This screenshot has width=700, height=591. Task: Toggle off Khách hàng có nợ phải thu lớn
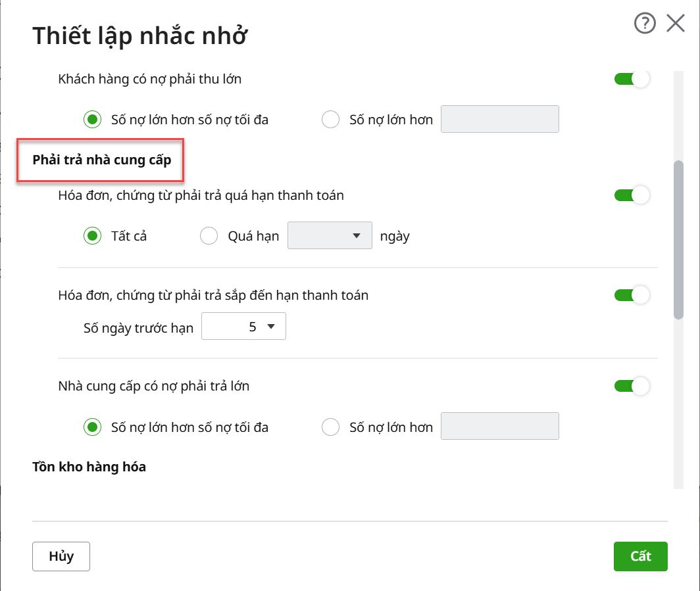632,79
